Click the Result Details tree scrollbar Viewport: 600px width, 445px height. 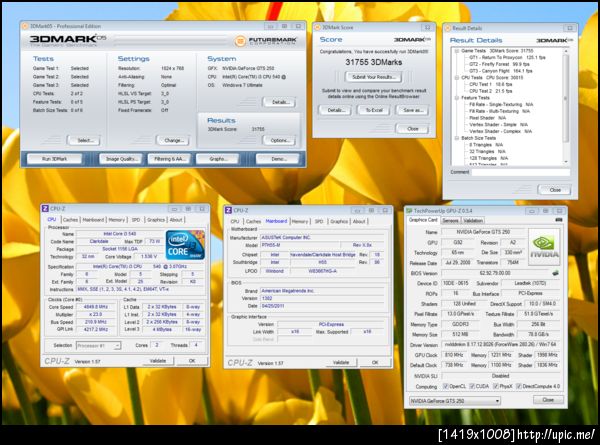point(566,106)
